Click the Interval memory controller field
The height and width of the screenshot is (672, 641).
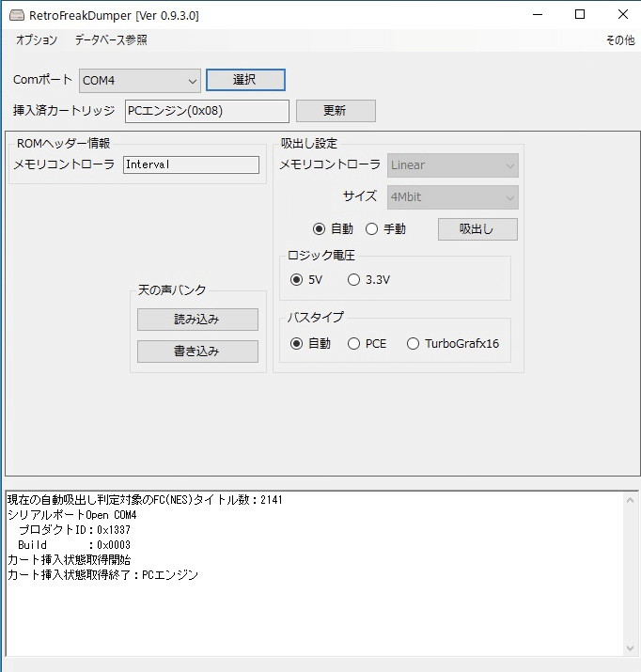(x=191, y=164)
